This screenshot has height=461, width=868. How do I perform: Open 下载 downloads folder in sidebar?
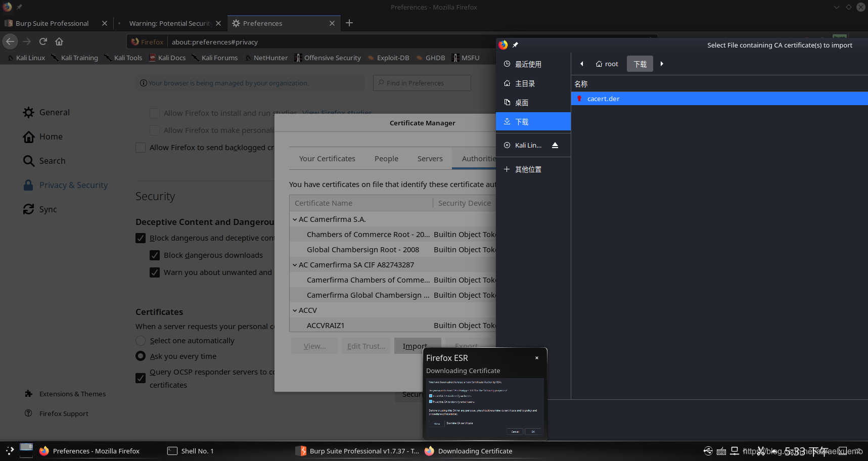point(533,122)
